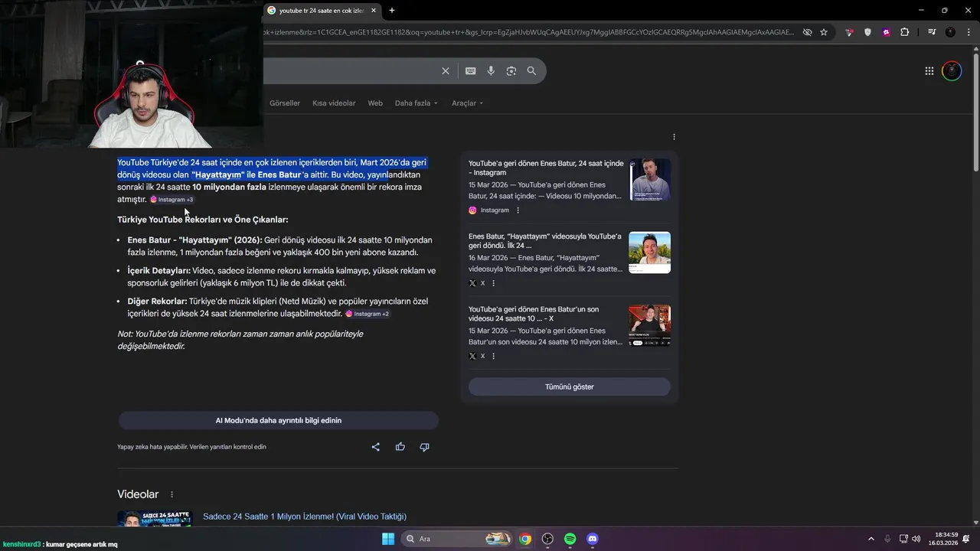Close the current YouTube search tab
Image resolution: width=980 pixels, height=551 pixels.
pos(373,11)
